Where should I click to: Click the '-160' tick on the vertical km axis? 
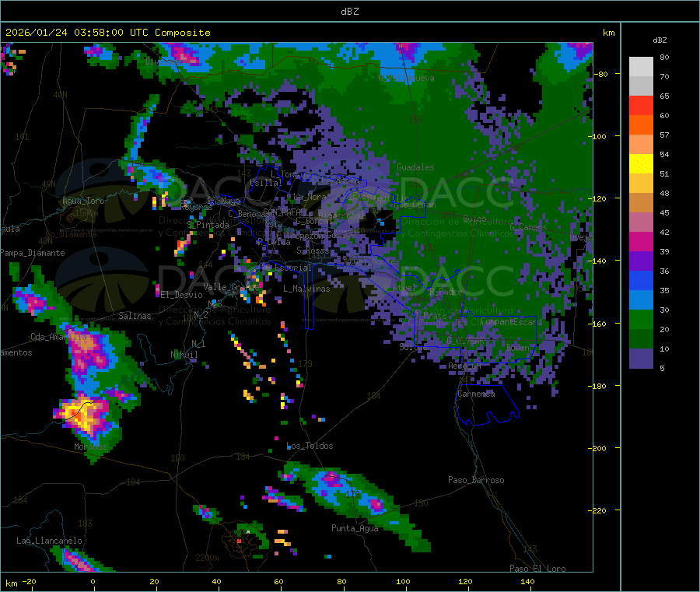(x=597, y=324)
